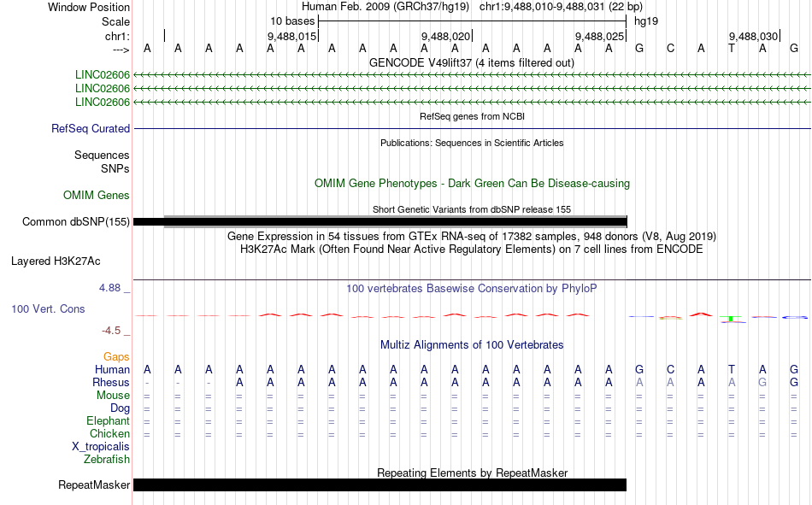The width and height of the screenshot is (812, 505).
Task: Click the Scale label
Action: pos(115,21)
